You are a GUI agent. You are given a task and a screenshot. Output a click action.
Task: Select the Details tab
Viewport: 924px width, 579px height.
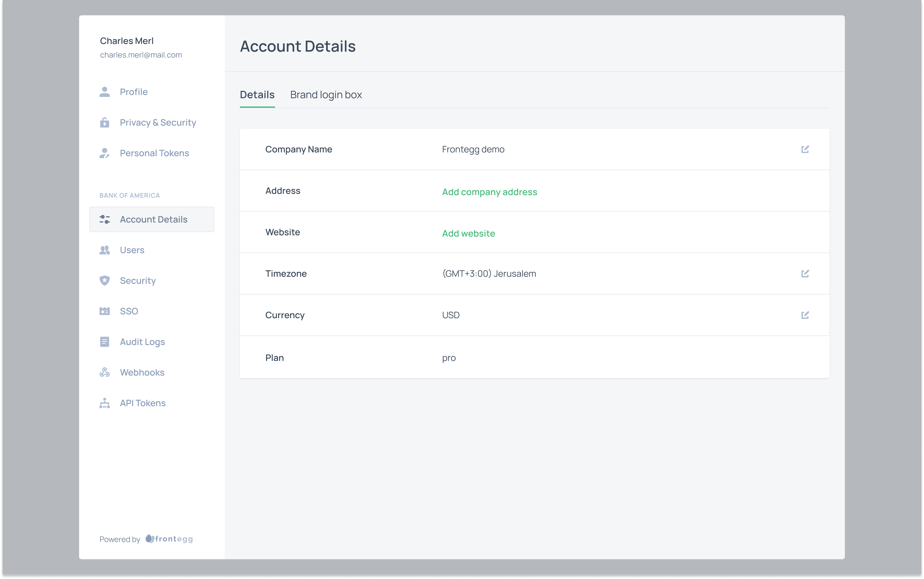(x=257, y=95)
